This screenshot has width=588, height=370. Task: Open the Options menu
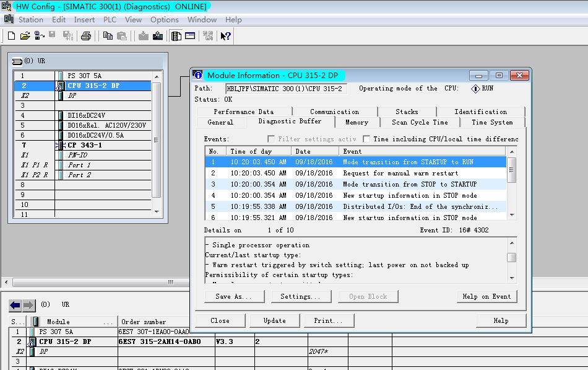click(x=164, y=20)
